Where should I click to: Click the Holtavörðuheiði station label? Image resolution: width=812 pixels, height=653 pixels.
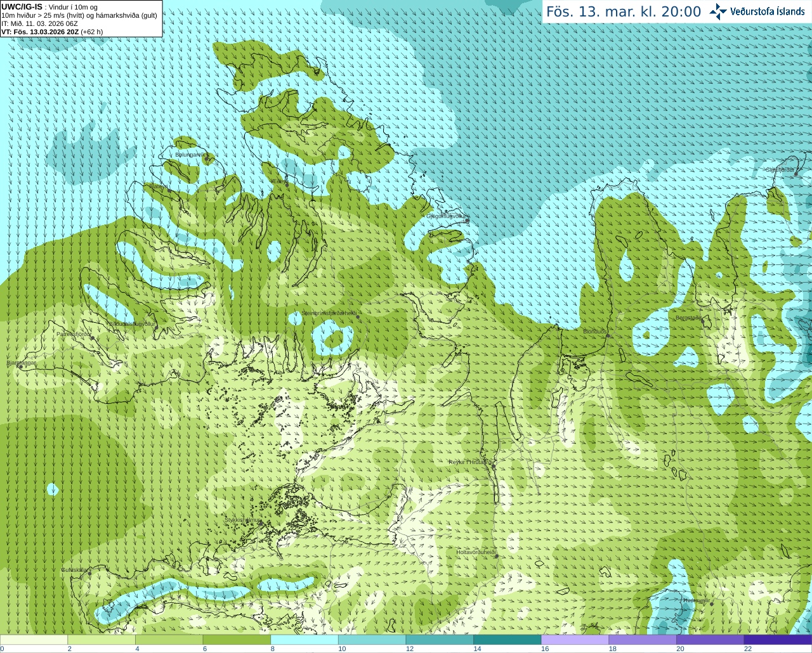476,552
